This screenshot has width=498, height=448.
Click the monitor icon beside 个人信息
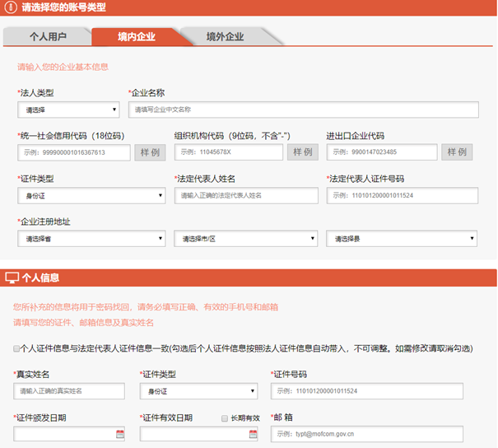12,278
